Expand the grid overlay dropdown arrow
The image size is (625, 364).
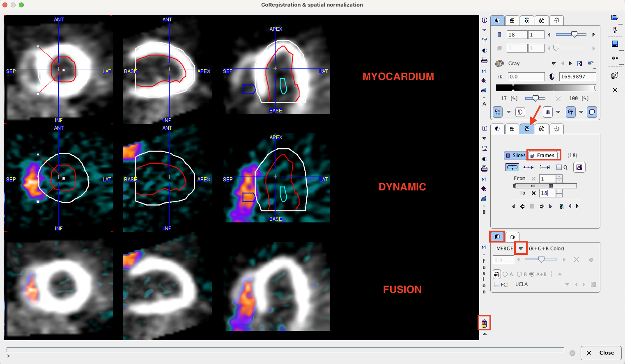click(x=558, y=112)
